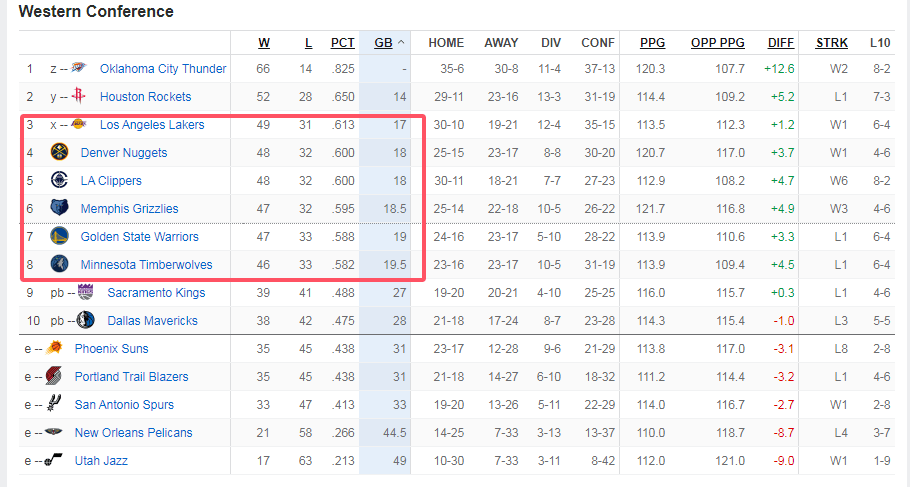
Task: Sort by the L losses column header
Action: 308,43
